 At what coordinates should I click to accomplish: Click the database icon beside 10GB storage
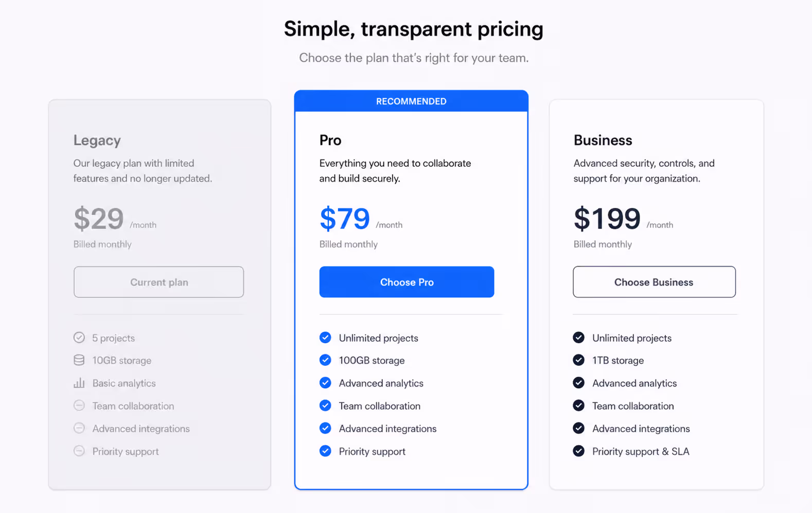[x=79, y=360]
